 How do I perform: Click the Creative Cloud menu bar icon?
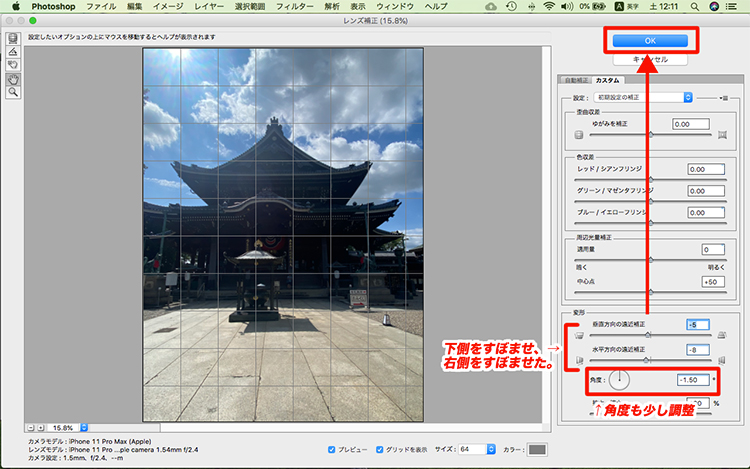coord(491,7)
